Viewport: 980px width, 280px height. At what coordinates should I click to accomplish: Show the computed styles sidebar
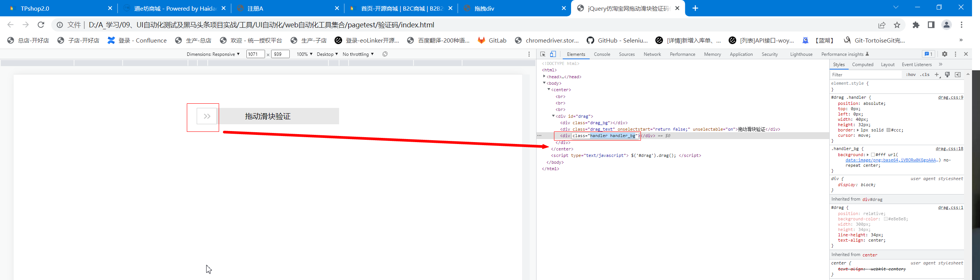[x=958, y=74]
